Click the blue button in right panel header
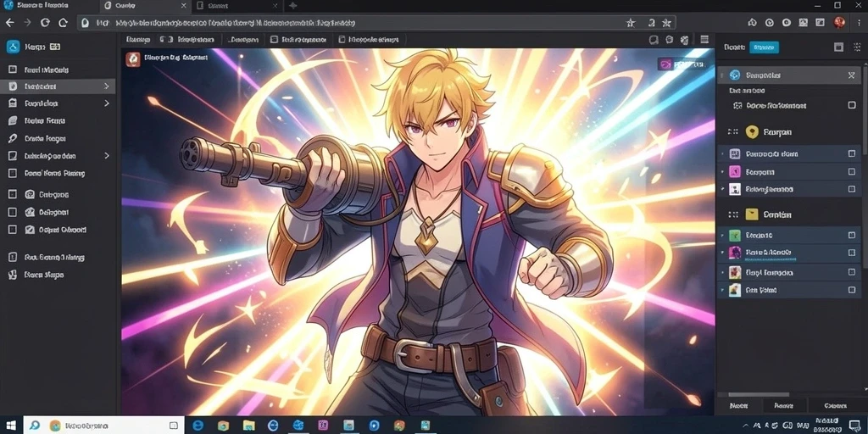The height and width of the screenshot is (434, 868). pyautogui.click(x=764, y=47)
